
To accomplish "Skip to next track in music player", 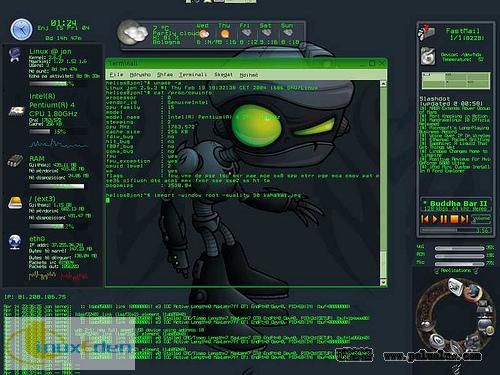I will click(465, 219).
